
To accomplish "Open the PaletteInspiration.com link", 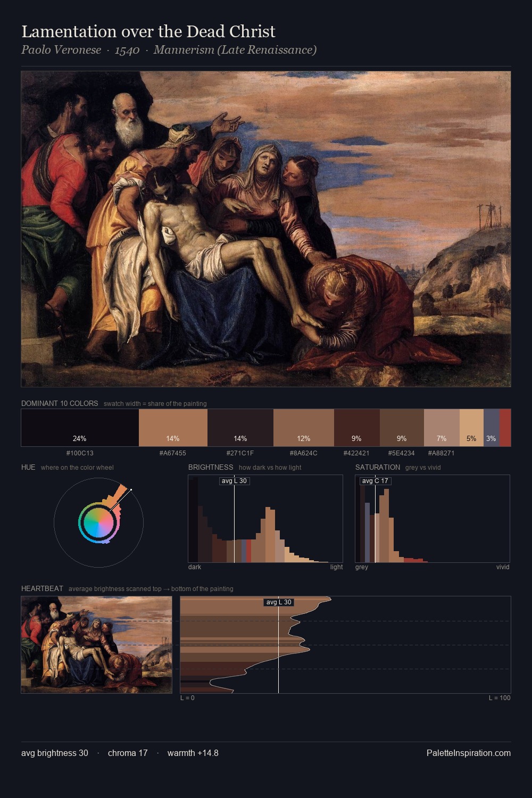I will [x=469, y=753].
